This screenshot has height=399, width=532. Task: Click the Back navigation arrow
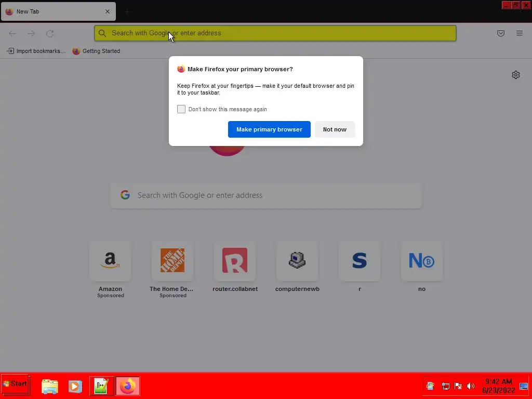click(12, 33)
